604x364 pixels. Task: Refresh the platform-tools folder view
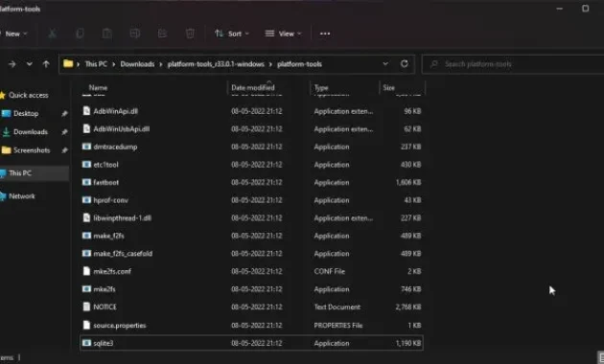(x=404, y=64)
